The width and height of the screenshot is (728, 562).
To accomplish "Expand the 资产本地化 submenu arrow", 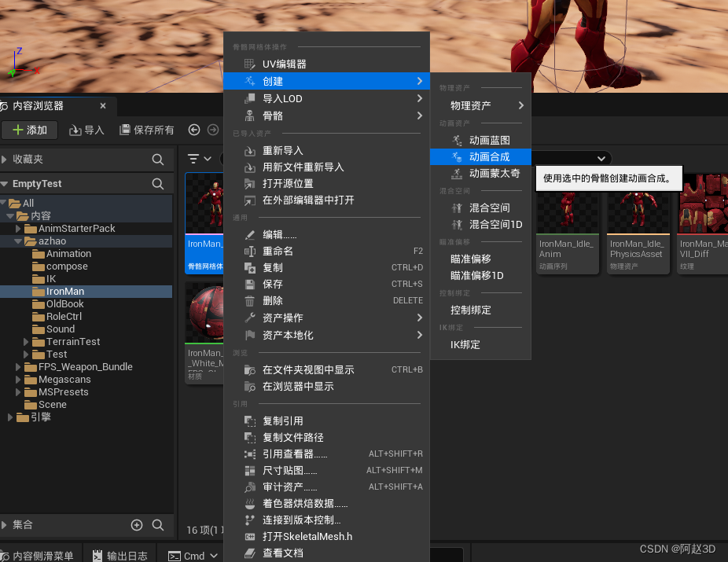I will click(420, 335).
